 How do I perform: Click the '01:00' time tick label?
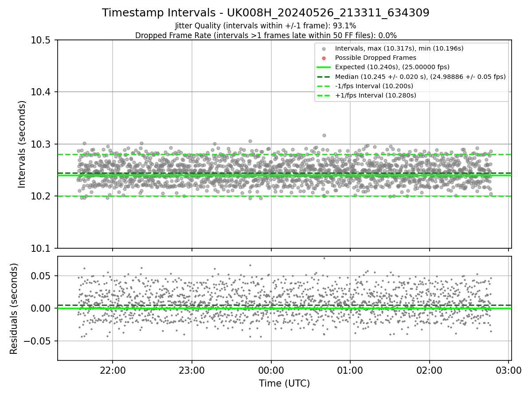coord(350,370)
